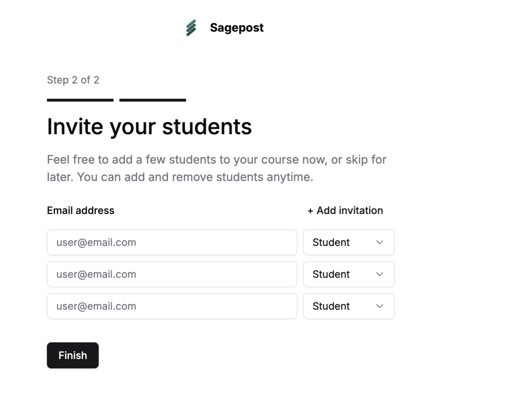Open the third row's Student role dropdown
Viewport: 532px width, 399px height.
coord(348,306)
